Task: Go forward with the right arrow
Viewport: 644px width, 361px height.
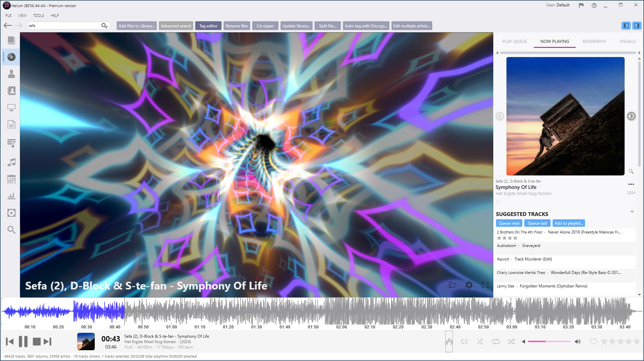Action: click(x=19, y=26)
